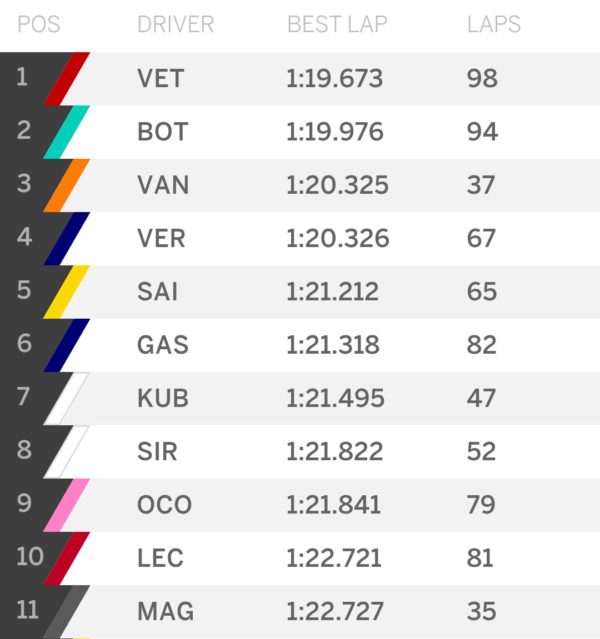Click the 1:21.841 lap time for OCO

tap(334, 504)
